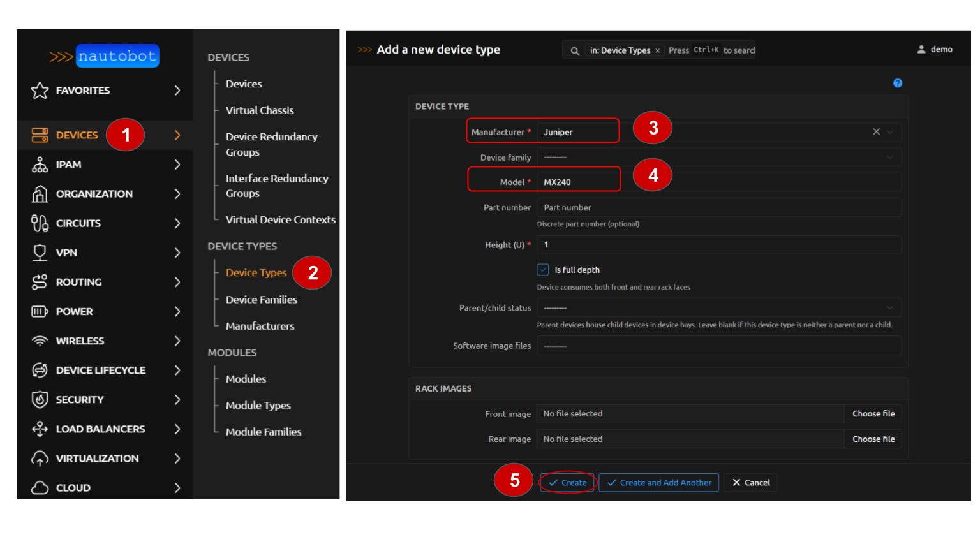This screenshot has width=980, height=551.
Task: Clear the Juniper manufacturer selection
Action: [x=876, y=132]
